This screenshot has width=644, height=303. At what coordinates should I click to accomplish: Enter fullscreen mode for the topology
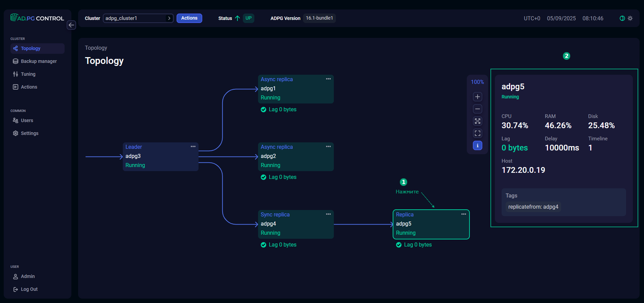pyautogui.click(x=477, y=133)
